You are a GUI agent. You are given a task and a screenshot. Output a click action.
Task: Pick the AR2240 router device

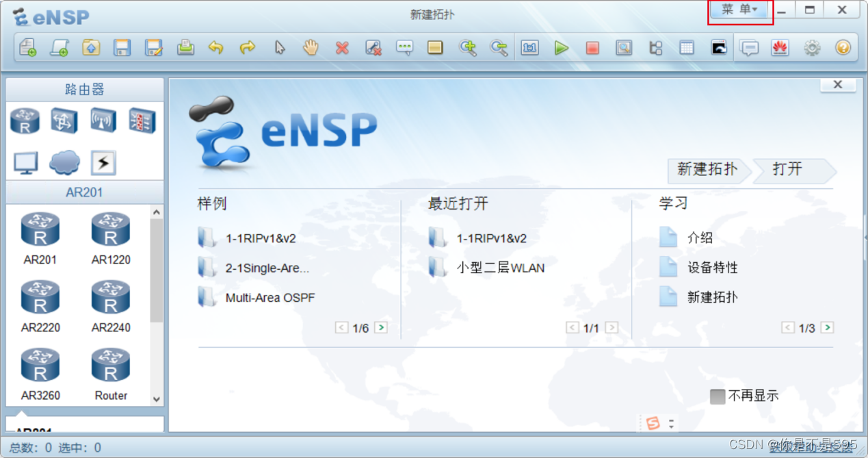click(x=111, y=306)
